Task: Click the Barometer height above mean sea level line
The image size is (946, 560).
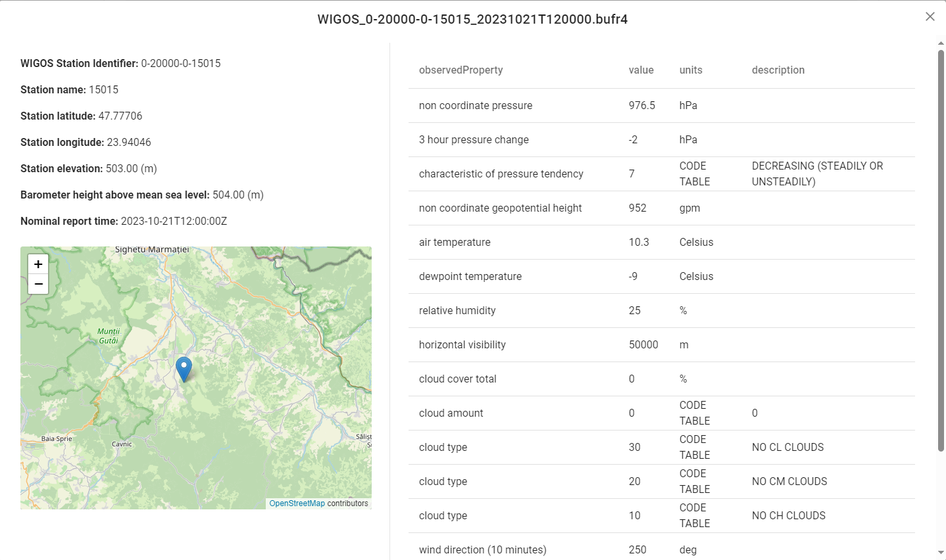Action: pyautogui.click(x=142, y=195)
